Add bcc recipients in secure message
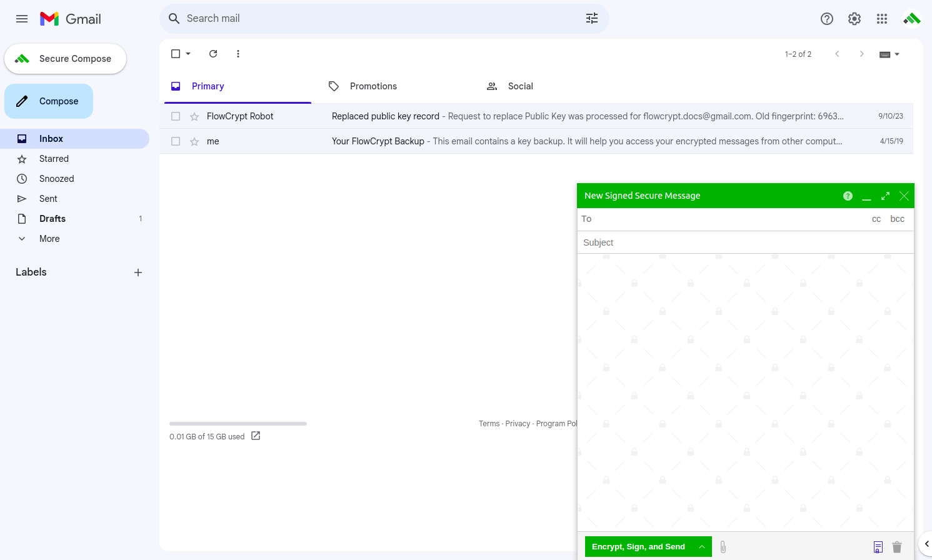 [x=897, y=219]
